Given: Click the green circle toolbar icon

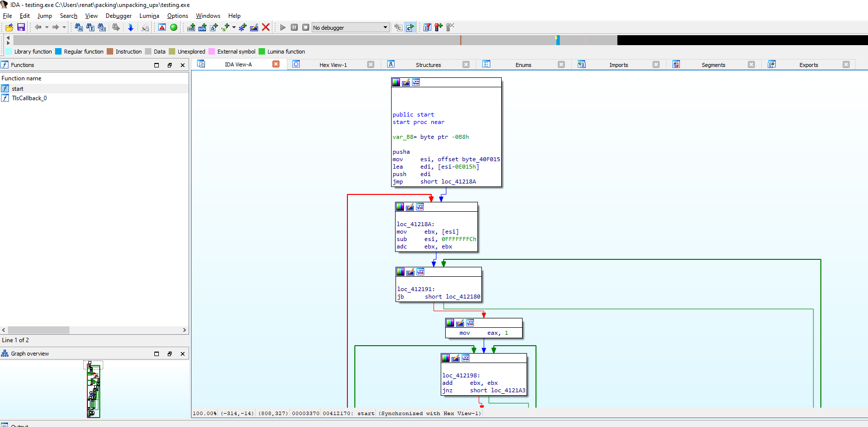Looking at the screenshot, I should tap(174, 27).
